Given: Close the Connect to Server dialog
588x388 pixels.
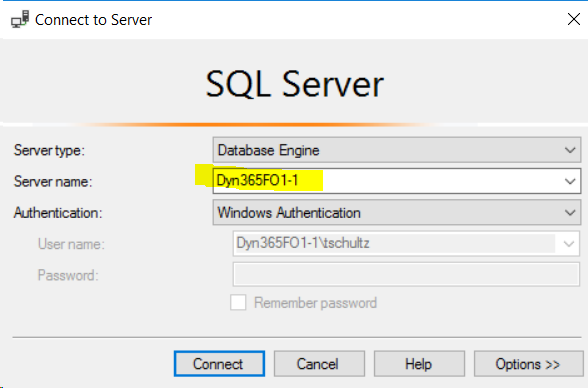Looking at the screenshot, I should (574, 19).
